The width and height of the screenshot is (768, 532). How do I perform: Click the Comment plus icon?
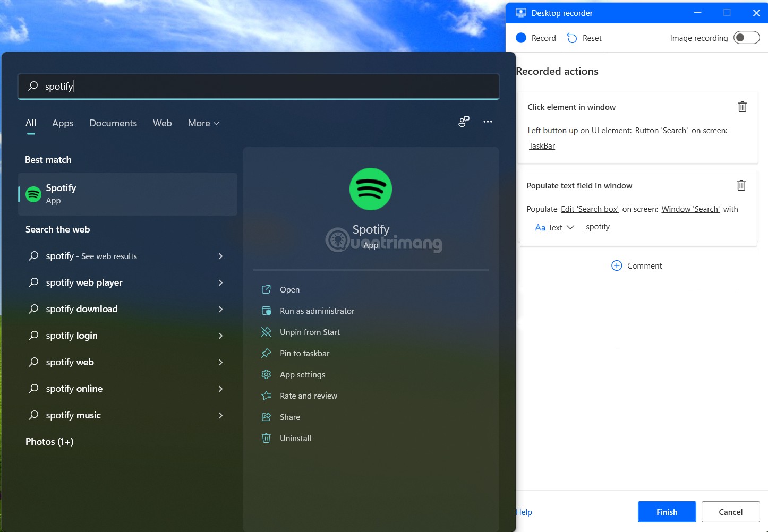[x=617, y=265]
